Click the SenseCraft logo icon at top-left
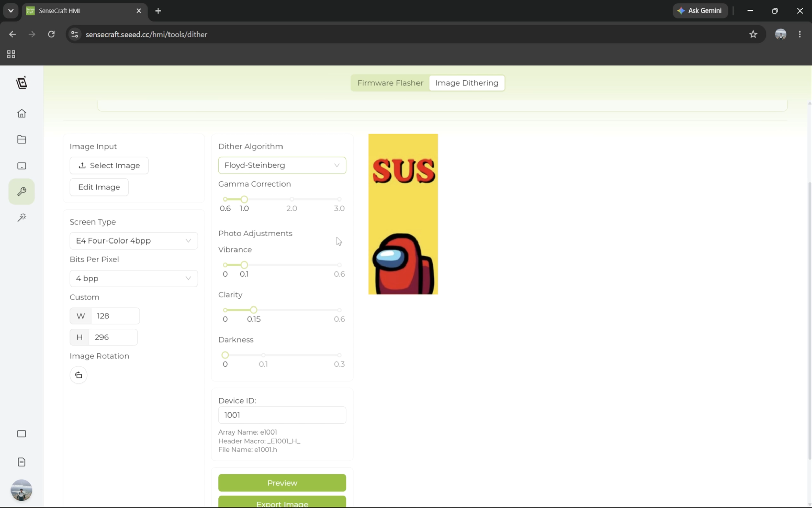Viewport: 812px width, 508px height. (22, 83)
